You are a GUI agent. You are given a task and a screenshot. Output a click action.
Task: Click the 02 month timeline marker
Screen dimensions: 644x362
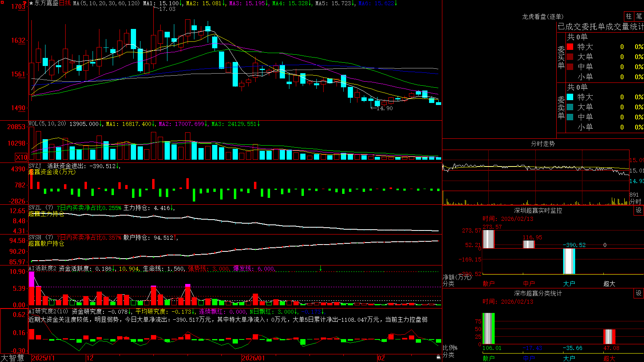(381, 358)
